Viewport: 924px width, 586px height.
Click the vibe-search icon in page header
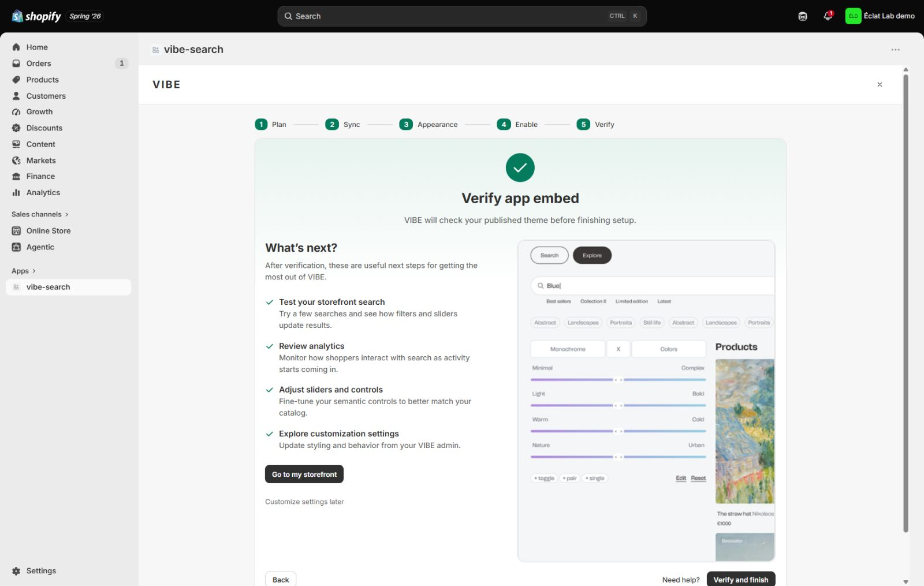tap(155, 50)
